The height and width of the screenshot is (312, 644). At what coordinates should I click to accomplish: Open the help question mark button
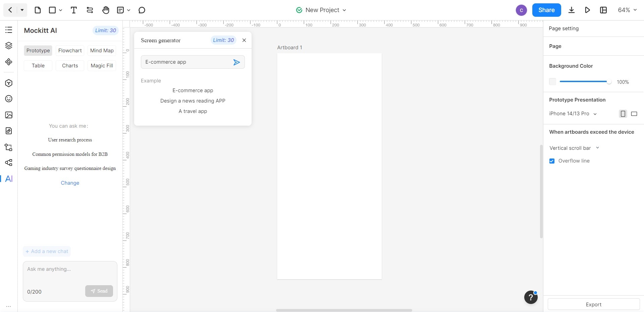click(x=531, y=297)
